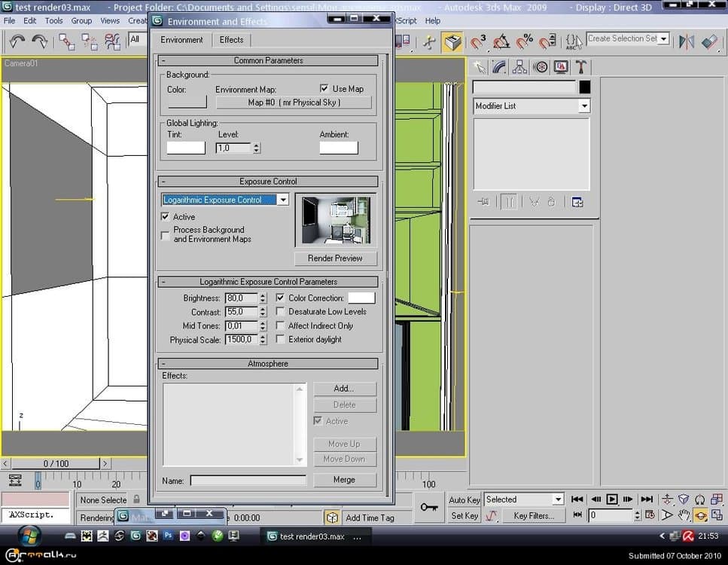This screenshot has height=565, width=728.
Task: Click the Play Animation button
Action: click(612, 499)
